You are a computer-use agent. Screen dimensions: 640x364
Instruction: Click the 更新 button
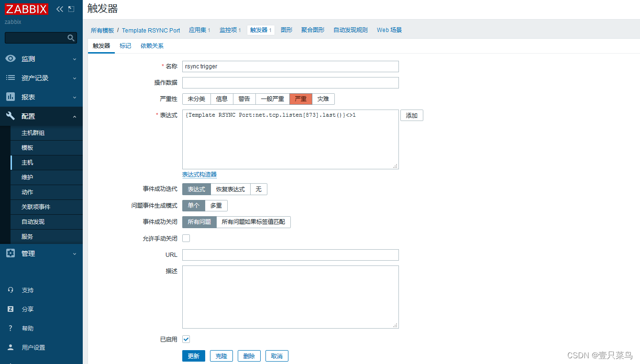(194, 356)
